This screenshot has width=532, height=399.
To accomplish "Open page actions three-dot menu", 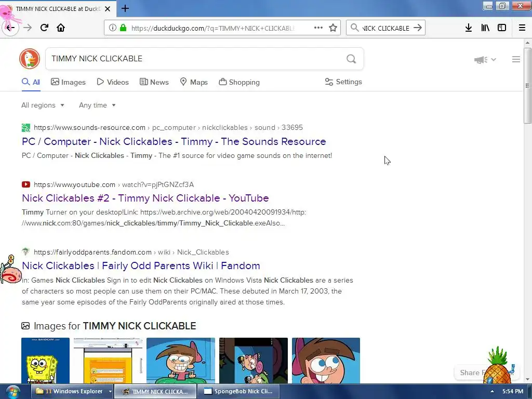I will click(x=318, y=28).
